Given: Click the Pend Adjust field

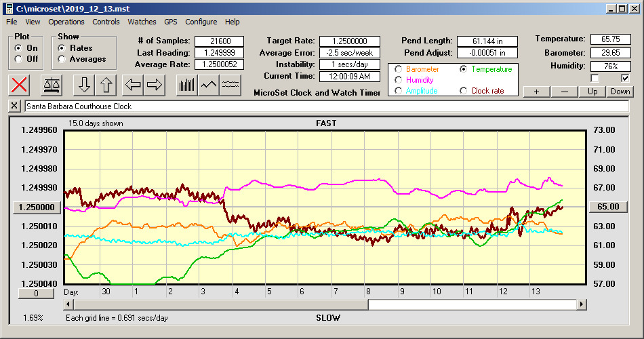Looking at the screenshot, I should (x=487, y=53).
